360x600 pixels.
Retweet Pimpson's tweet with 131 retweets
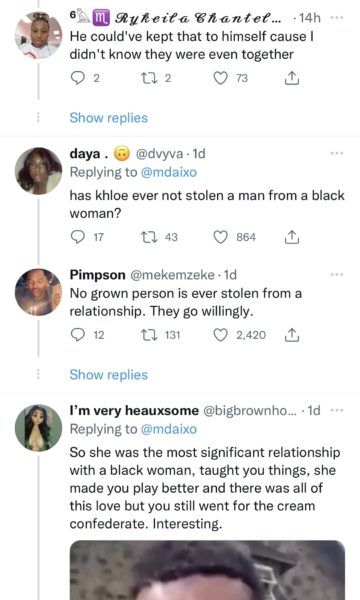[x=148, y=335]
